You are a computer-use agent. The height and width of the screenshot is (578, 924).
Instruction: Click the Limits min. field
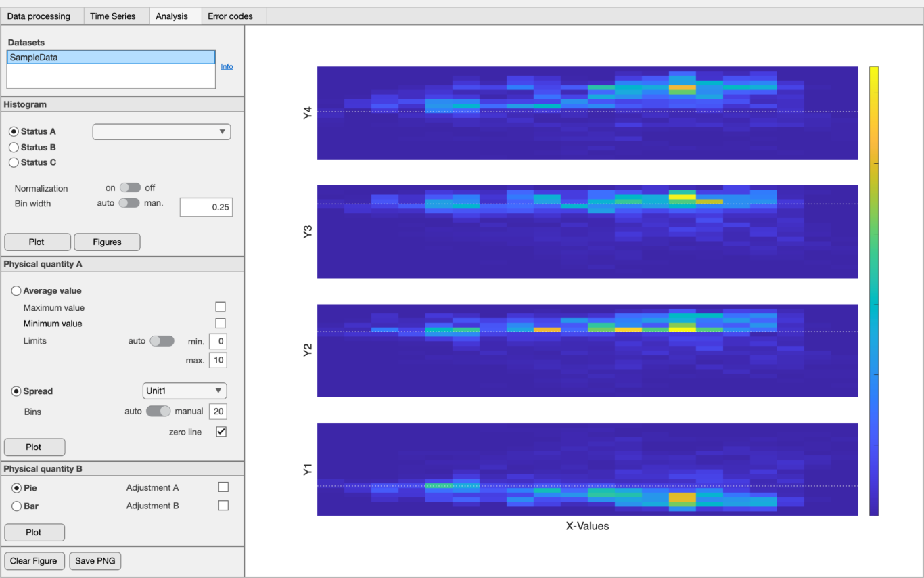(x=218, y=342)
